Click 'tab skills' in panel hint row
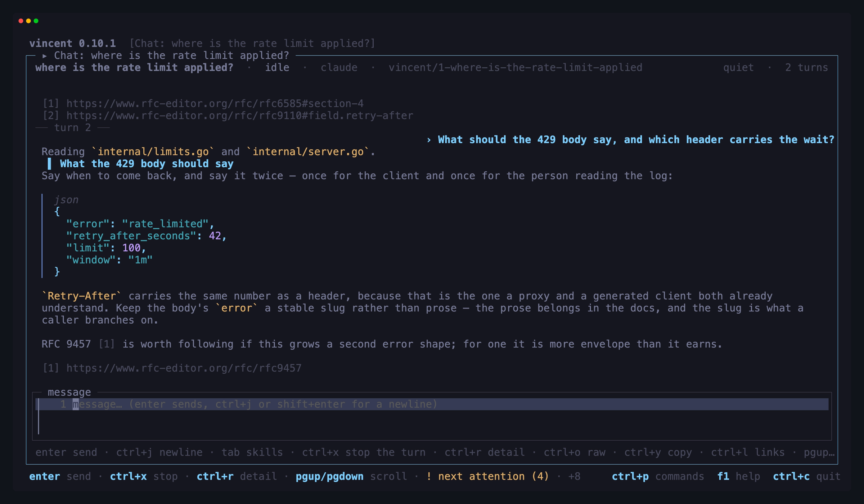 coord(252,452)
